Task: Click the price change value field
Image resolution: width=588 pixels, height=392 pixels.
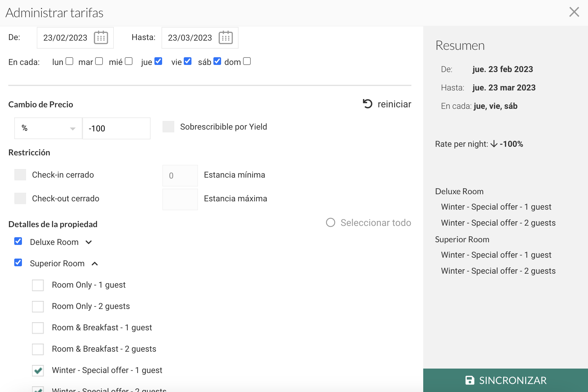Action: click(116, 128)
